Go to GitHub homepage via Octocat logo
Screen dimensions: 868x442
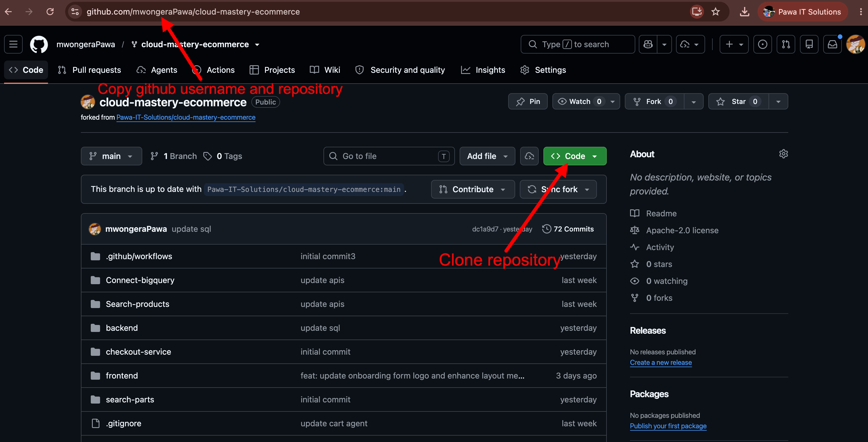[x=39, y=44]
